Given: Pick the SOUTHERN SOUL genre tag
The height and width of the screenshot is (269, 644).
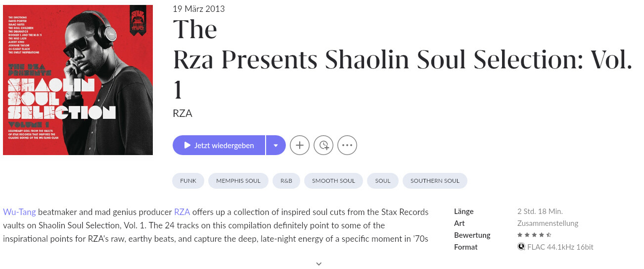Looking at the screenshot, I should coord(435,181).
